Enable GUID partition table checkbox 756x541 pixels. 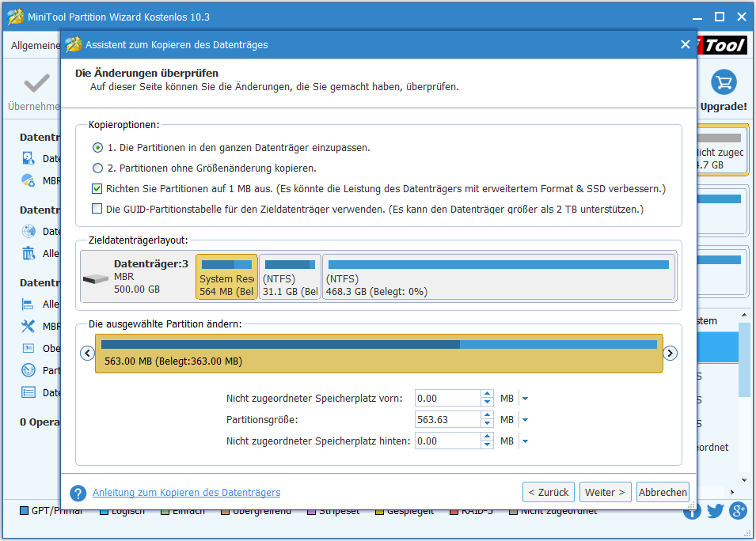[97, 209]
